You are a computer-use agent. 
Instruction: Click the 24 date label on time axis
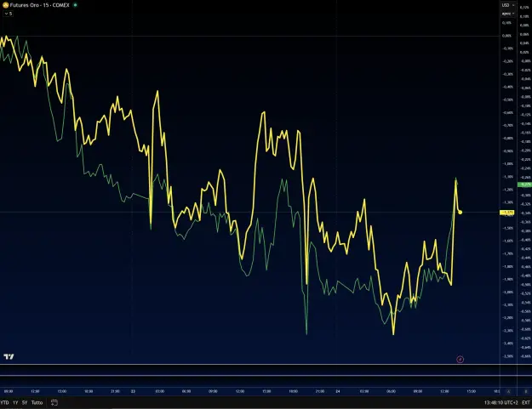coord(338,391)
